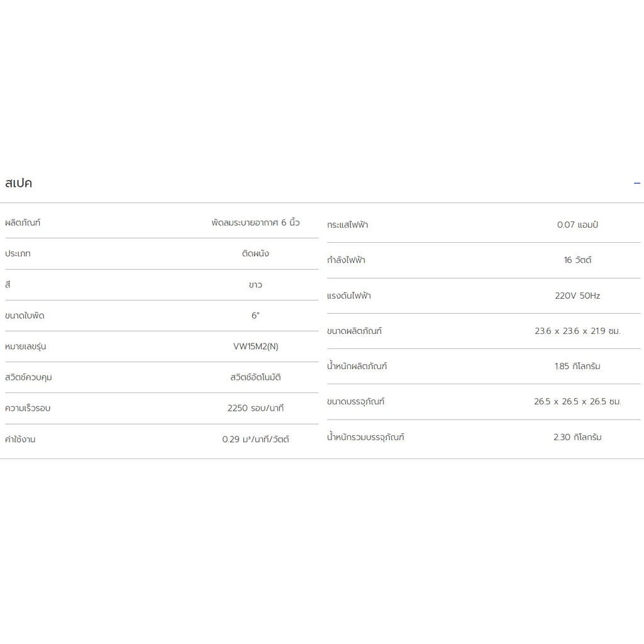This screenshot has width=644, height=644.
Task: Click the 16 วัตต์ power value
Action: 577,260
